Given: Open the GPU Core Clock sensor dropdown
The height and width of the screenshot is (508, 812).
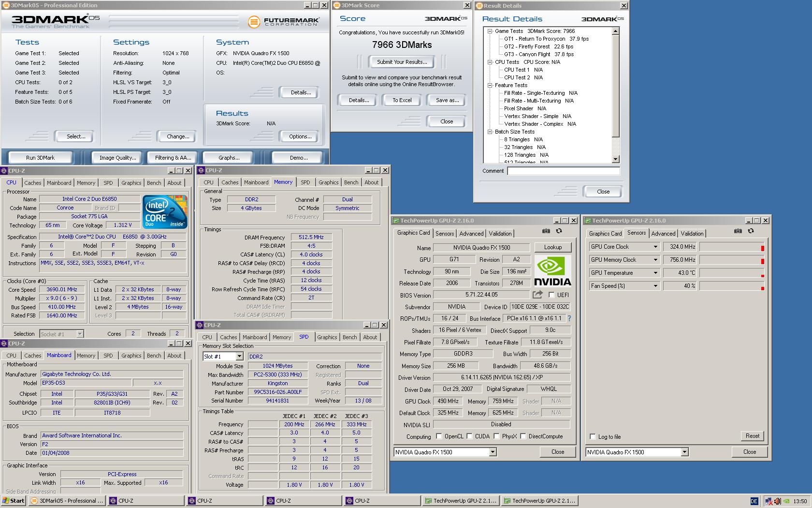Looking at the screenshot, I should [x=655, y=247].
